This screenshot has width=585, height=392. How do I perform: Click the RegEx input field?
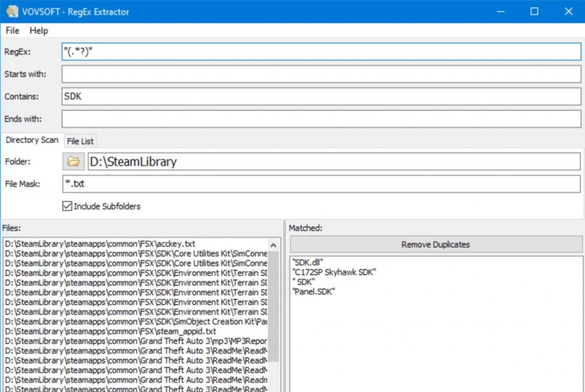tap(321, 51)
